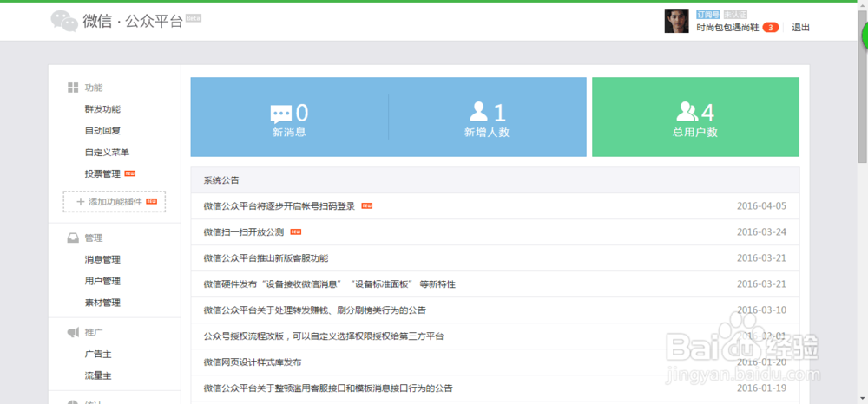Click the account avatar photo

tap(676, 21)
